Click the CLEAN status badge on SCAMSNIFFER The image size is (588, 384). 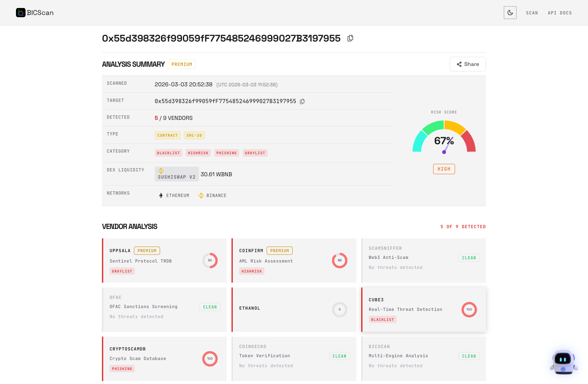point(469,258)
